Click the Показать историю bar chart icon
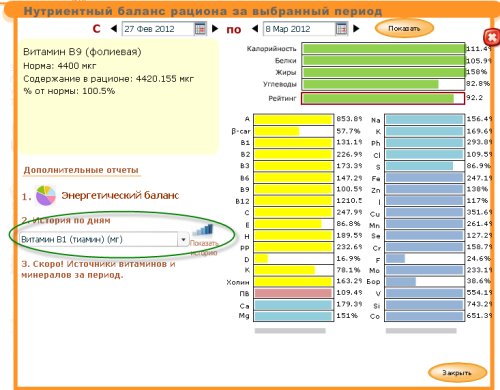This screenshot has height=390, width=500. coord(204,230)
